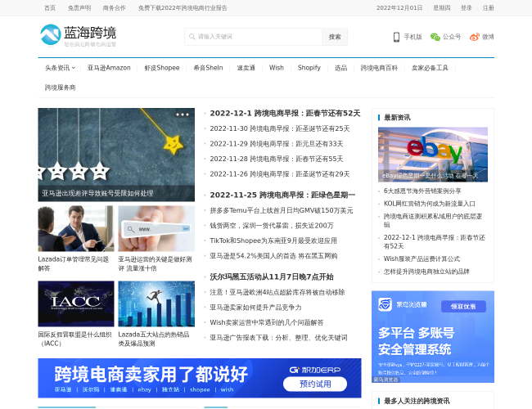Open the 亚马逊广告报表下载 article
Screen dimensions: 532x409
click(278, 338)
